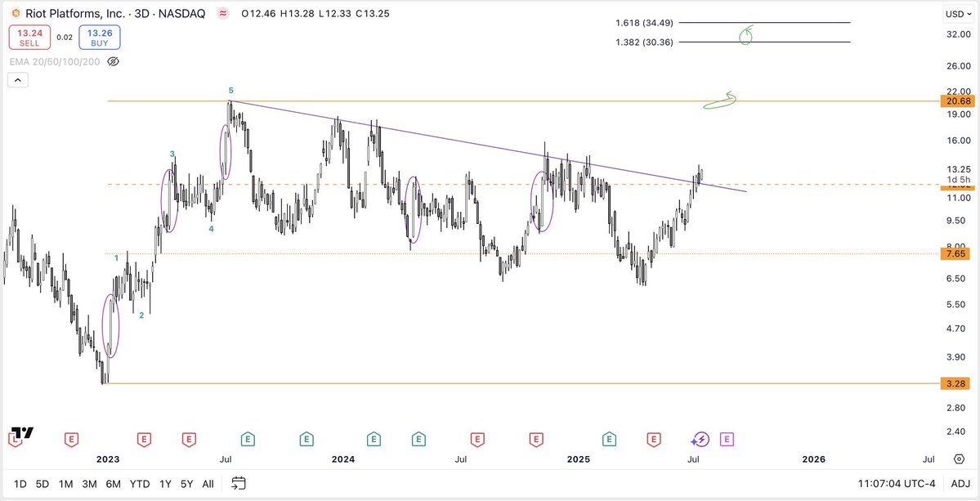Select the All time range
This screenshot has width=980, height=501.
point(208,484)
